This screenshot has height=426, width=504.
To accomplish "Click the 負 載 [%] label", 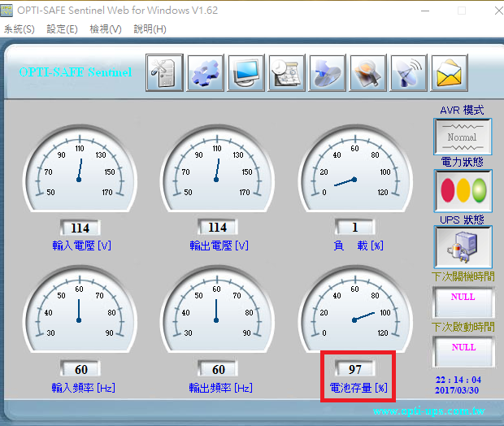I will coord(358,246).
